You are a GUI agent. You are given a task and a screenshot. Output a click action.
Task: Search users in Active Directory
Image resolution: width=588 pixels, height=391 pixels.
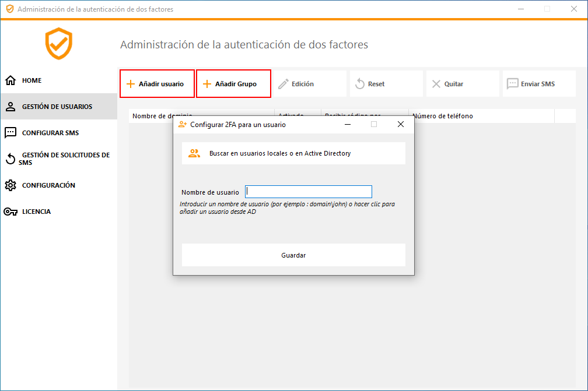[293, 153]
